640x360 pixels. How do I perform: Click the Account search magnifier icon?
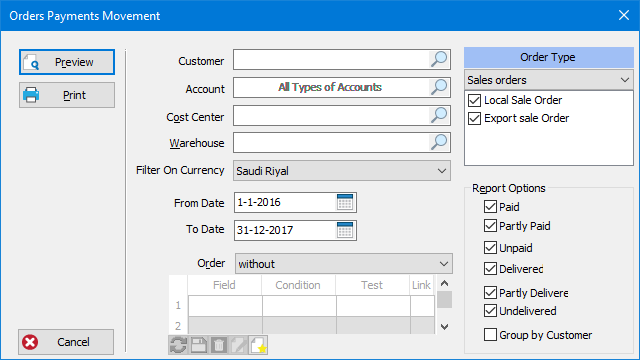(x=439, y=87)
